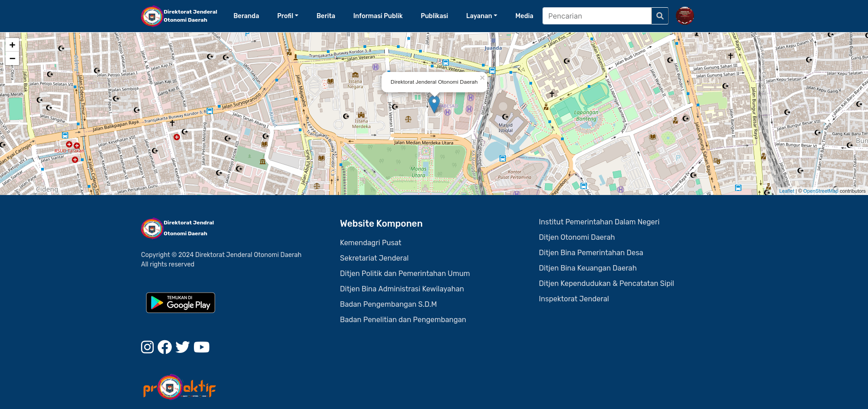Open Ditjen Bina Administrasi Kewilayahan link
The height and width of the screenshot is (409, 868).
pos(402,289)
